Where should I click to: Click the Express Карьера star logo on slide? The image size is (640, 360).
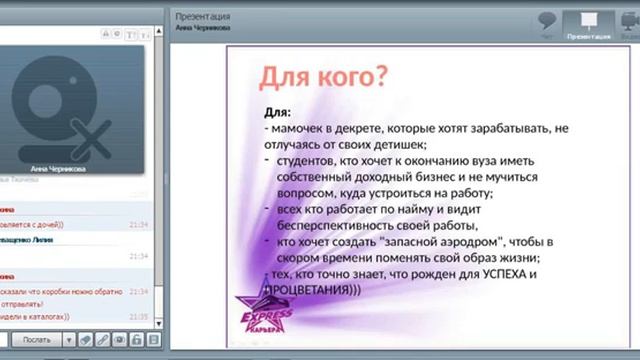265,307
